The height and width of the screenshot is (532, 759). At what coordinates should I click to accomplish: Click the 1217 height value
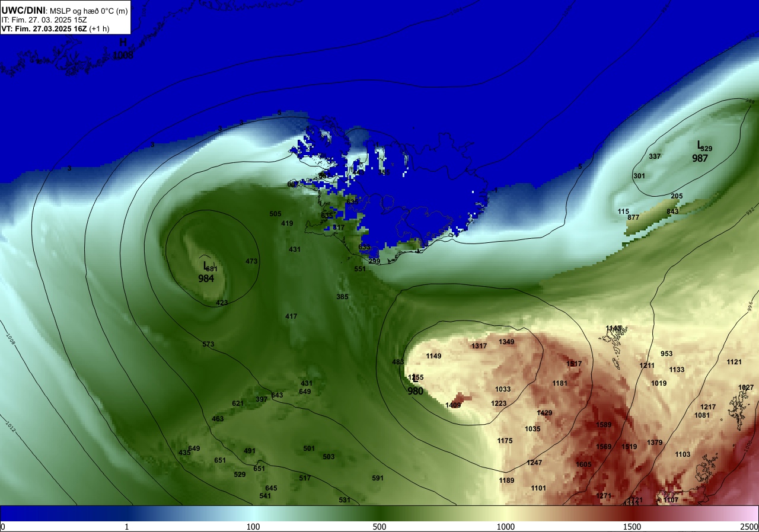click(708, 407)
